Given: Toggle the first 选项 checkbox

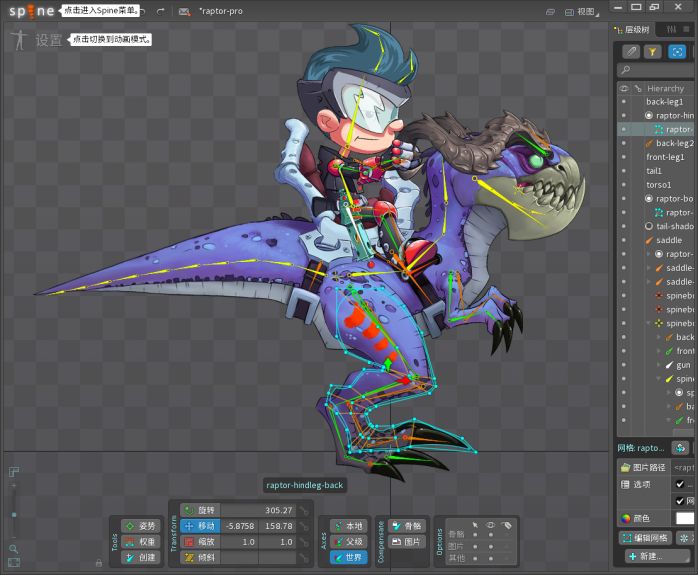Looking at the screenshot, I should (680, 484).
